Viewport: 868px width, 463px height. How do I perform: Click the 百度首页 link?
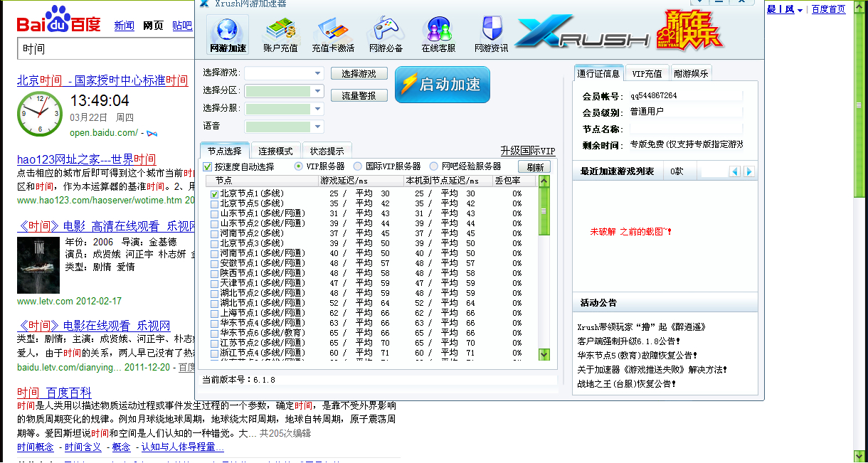pyautogui.click(x=829, y=9)
